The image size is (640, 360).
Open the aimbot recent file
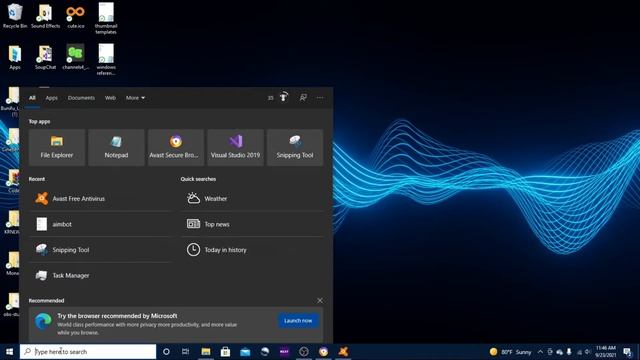coord(101,224)
